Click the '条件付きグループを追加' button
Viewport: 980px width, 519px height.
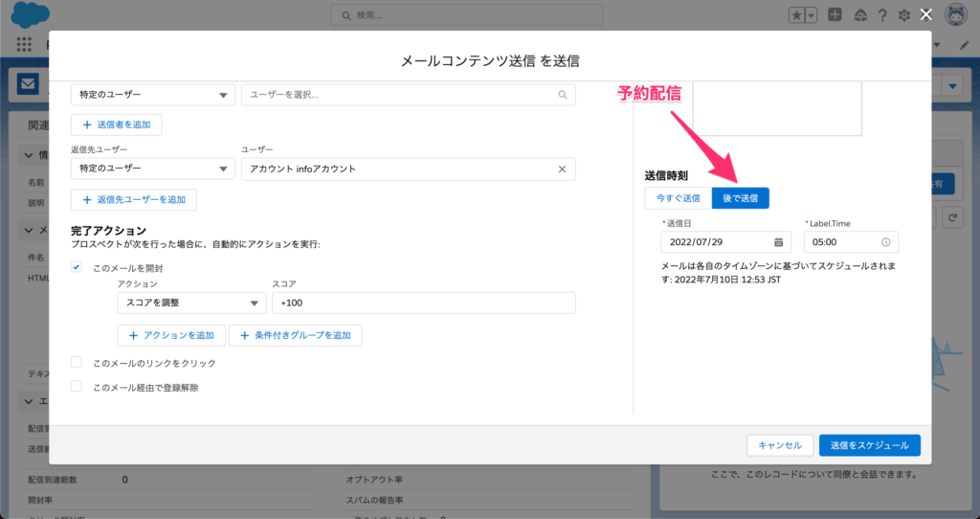pos(295,335)
